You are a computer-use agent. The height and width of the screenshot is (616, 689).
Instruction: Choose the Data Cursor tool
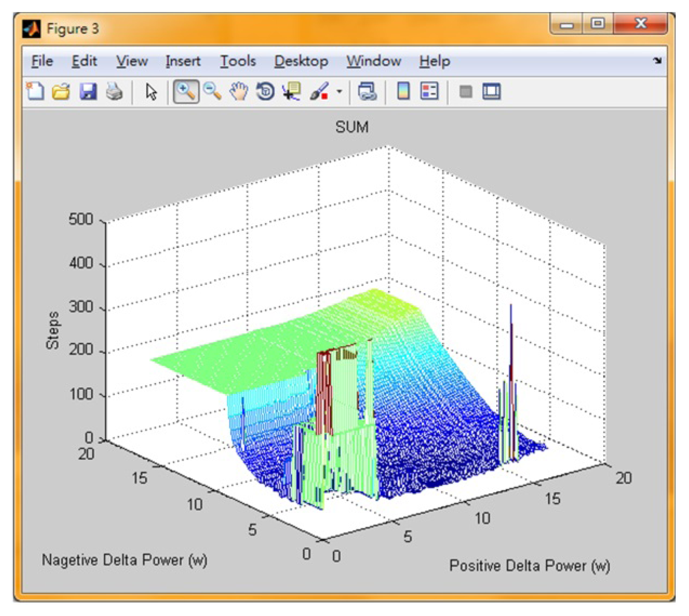[x=291, y=92]
